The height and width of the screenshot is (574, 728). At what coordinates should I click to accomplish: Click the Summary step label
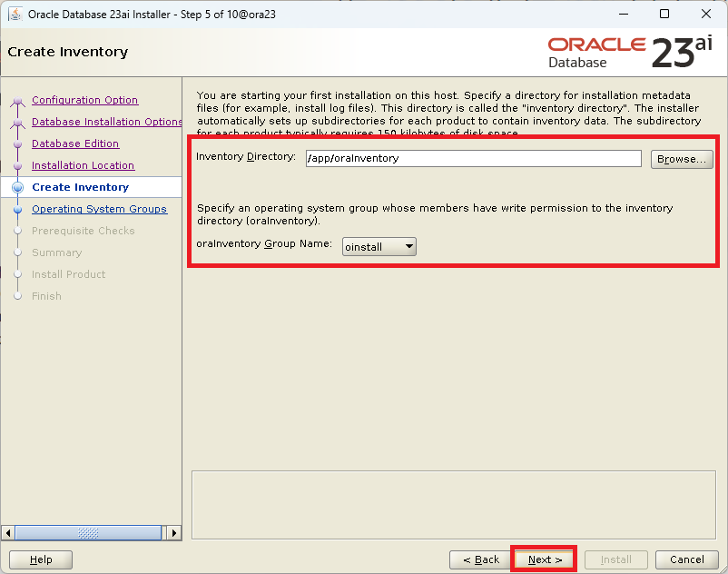56,252
